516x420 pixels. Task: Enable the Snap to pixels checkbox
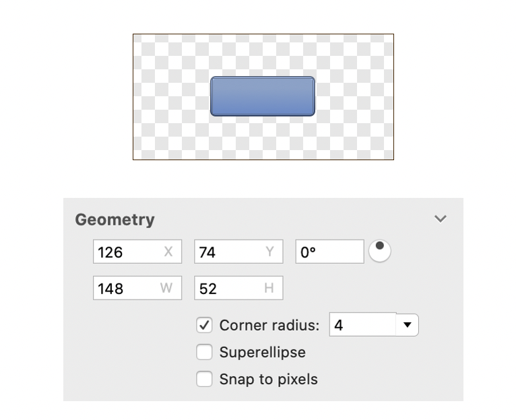tap(204, 379)
